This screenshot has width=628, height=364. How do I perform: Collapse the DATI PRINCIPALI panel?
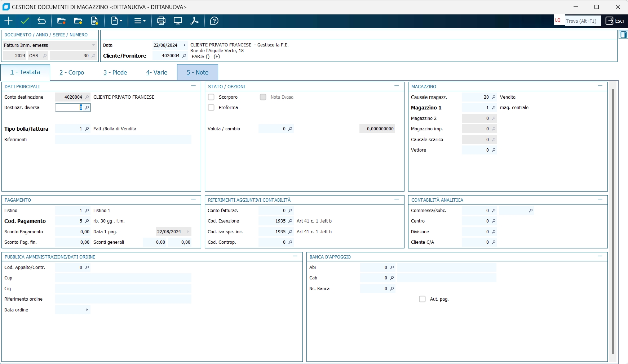(x=193, y=86)
